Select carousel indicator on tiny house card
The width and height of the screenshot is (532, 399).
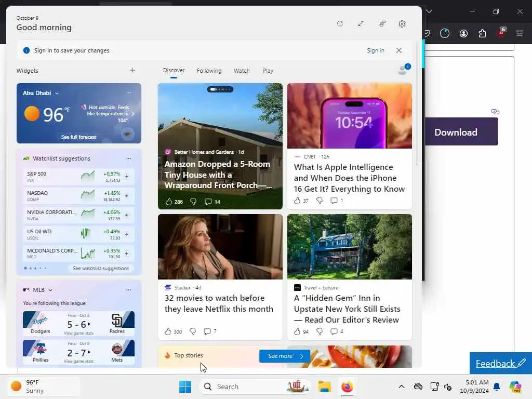point(220,89)
